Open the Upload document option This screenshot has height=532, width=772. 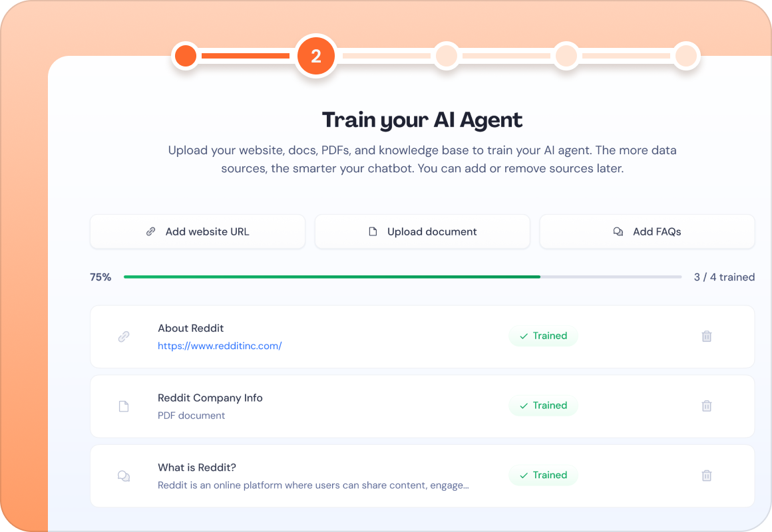coord(423,231)
